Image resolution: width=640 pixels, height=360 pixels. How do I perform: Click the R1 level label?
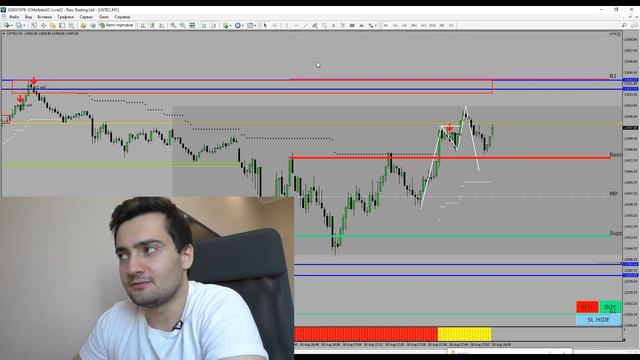(613, 76)
